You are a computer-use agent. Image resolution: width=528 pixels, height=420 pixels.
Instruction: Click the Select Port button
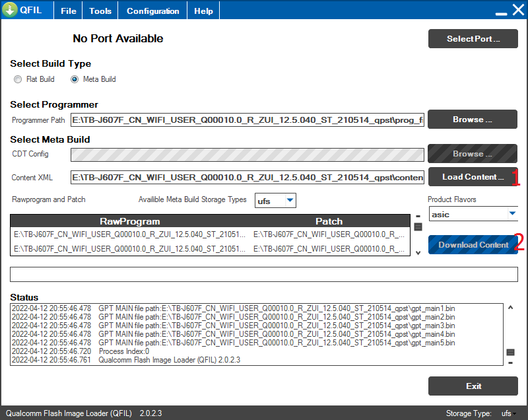tap(473, 39)
